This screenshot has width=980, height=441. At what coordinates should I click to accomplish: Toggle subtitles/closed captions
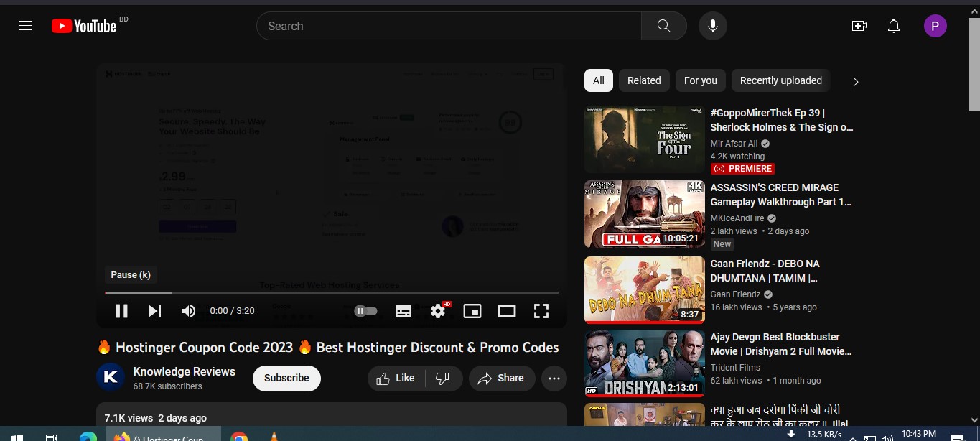[403, 311]
